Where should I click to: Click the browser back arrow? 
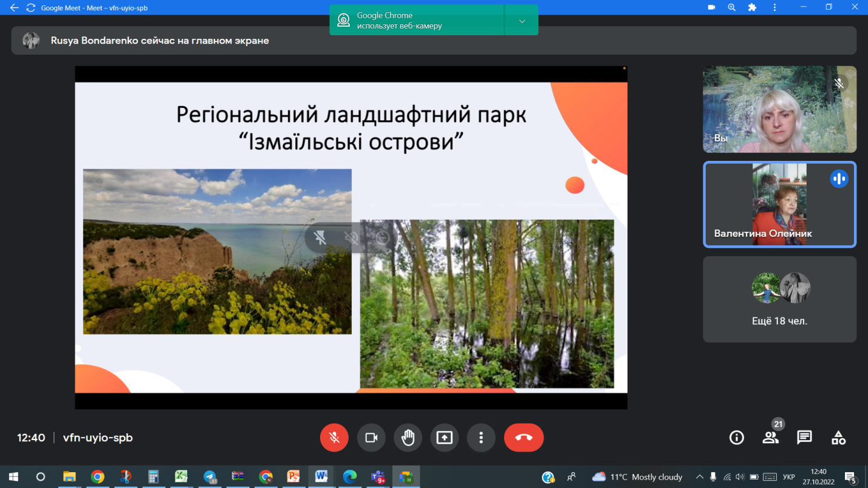click(x=14, y=8)
